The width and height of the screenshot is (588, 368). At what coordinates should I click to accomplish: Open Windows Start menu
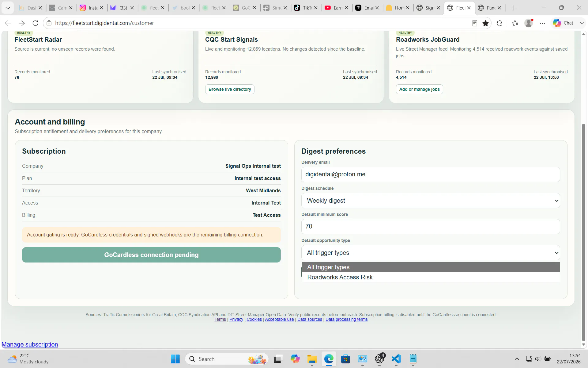pyautogui.click(x=175, y=359)
